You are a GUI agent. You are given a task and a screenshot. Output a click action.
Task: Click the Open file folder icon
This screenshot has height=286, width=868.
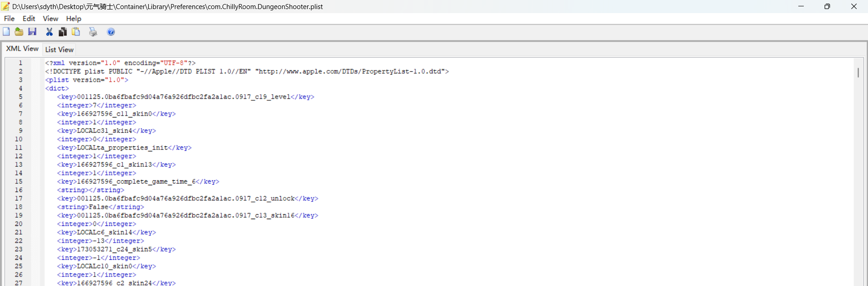click(19, 32)
